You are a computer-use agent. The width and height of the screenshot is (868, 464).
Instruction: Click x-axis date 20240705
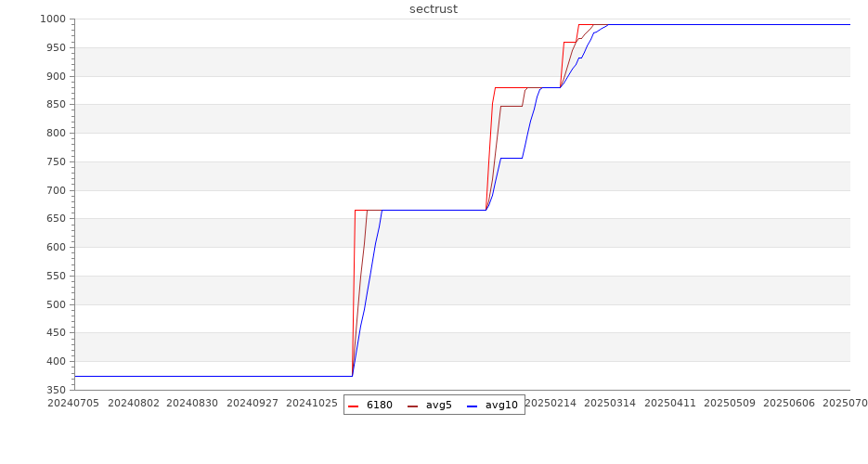(x=73, y=403)
